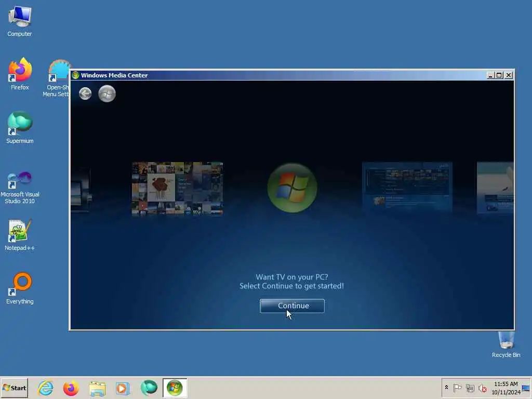
Task: Launch Internet Explorer from the taskbar
Action: point(46,388)
